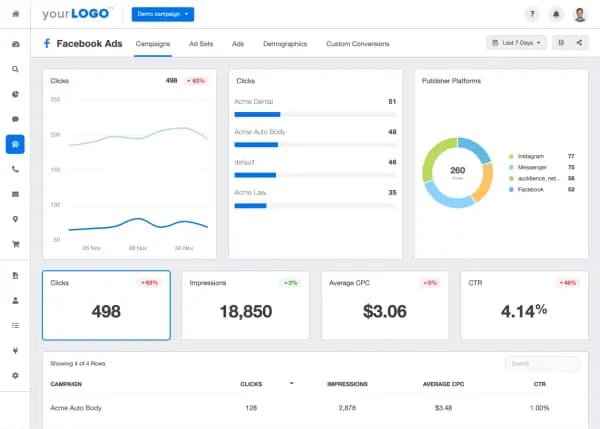Click the phone call tracking sidebar icon
600x429 pixels.
(x=15, y=169)
